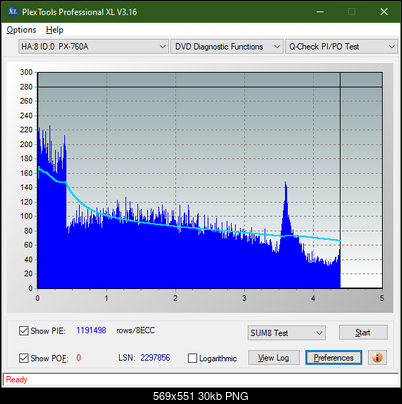Screen dimensions: 402x404
Task: Click the Ready status text
Action: (16, 379)
